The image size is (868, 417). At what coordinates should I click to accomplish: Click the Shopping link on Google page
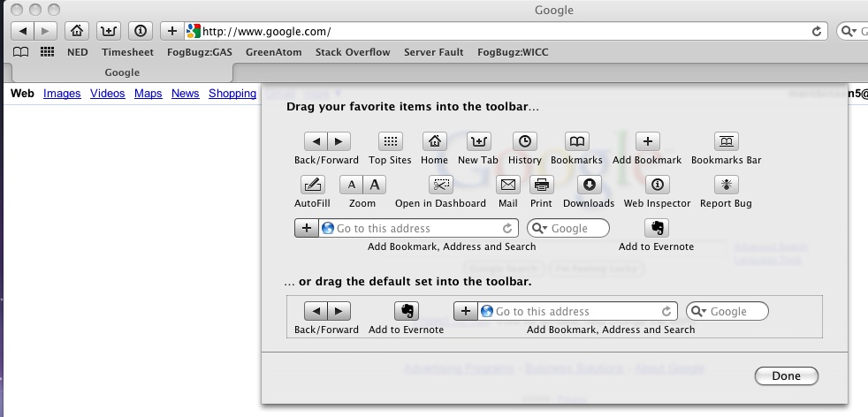click(x=232, y=94)
